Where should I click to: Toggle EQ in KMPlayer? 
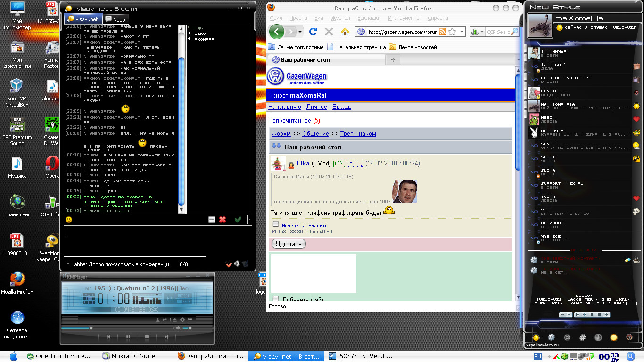click(170, 299)
